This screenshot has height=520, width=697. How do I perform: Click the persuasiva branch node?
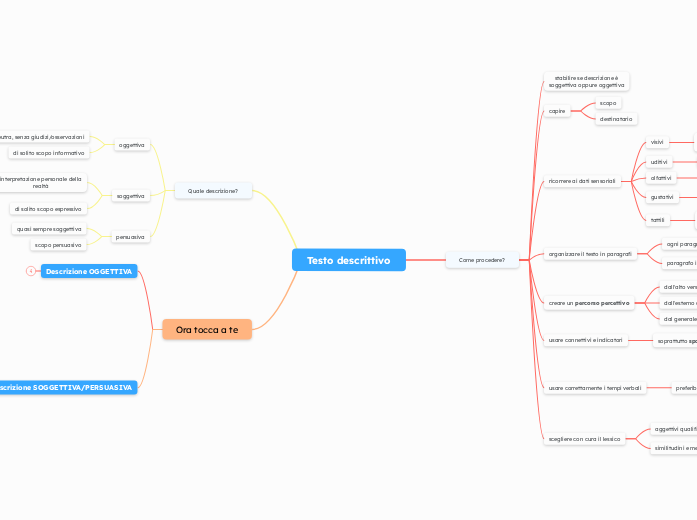click(131, 237)
